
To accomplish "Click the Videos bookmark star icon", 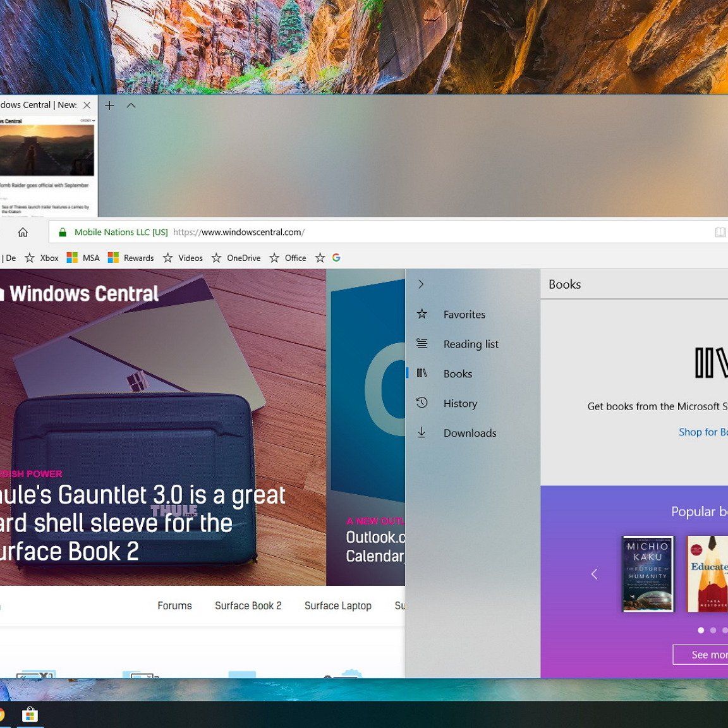I will (x=168, y=258).
